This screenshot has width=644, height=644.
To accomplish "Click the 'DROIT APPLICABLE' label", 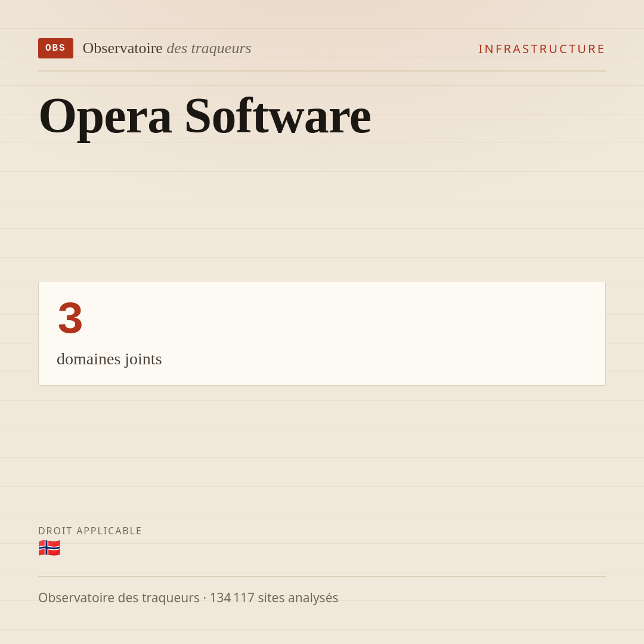I will pos(90,531).
